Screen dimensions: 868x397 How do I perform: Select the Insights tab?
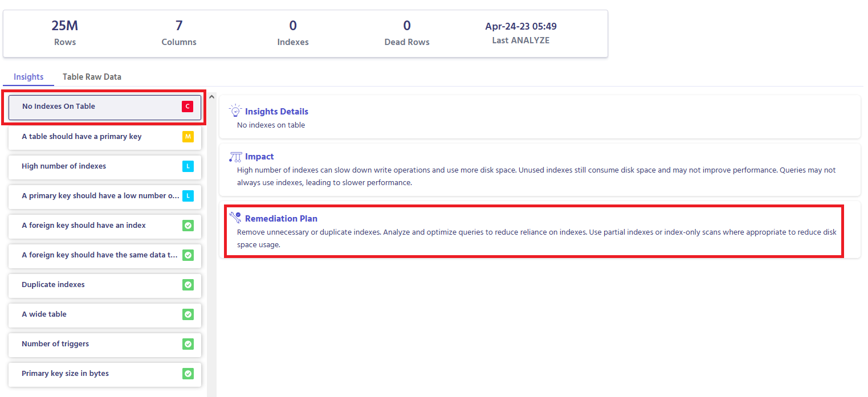(x=28, y=77)
